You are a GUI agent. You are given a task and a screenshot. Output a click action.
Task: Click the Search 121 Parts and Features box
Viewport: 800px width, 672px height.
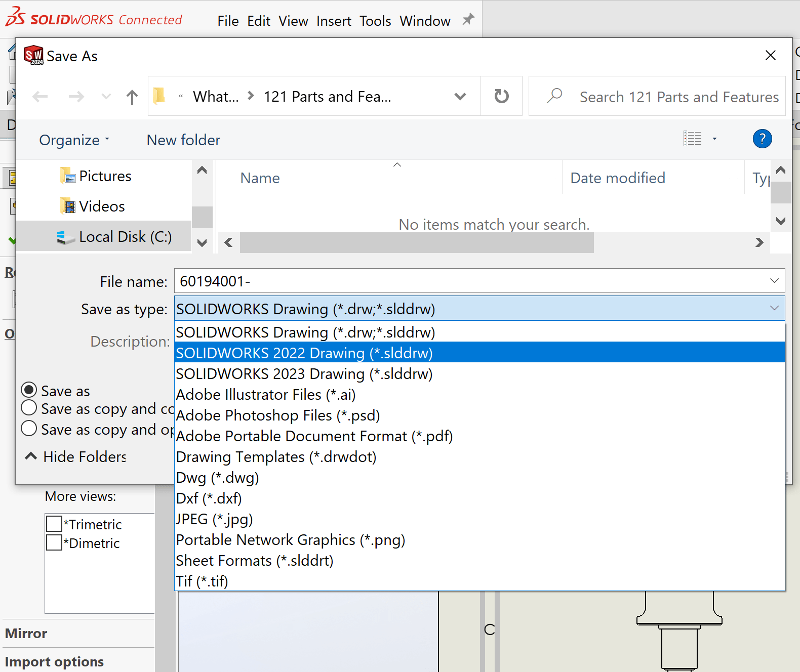[657, 96]
